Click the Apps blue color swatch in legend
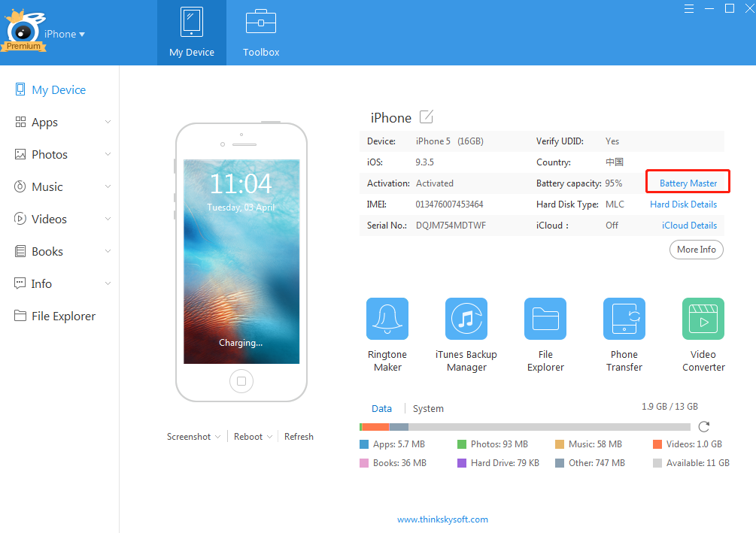The width and height of the screenshot is (756, 533). coord(364,444)
